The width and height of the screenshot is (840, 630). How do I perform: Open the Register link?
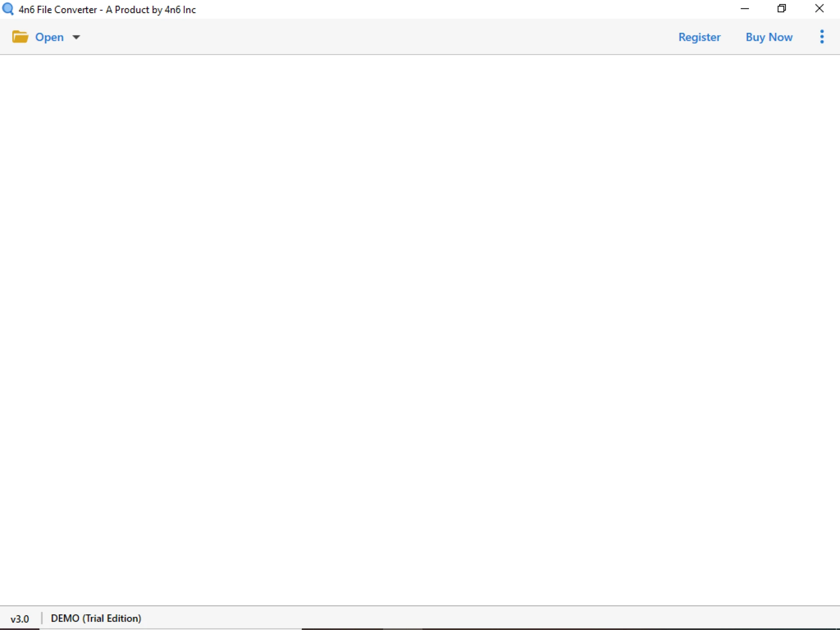(x=699, y=37)
